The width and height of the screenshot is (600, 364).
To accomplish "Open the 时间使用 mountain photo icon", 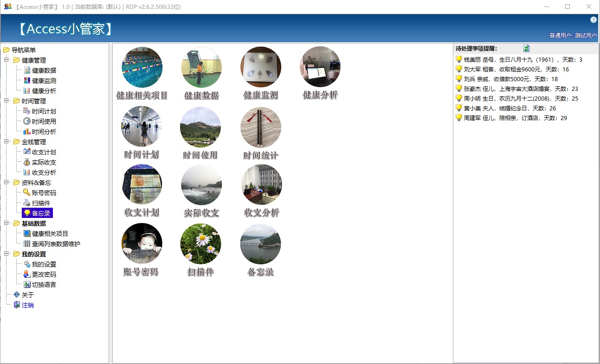I will pos(200,127).
